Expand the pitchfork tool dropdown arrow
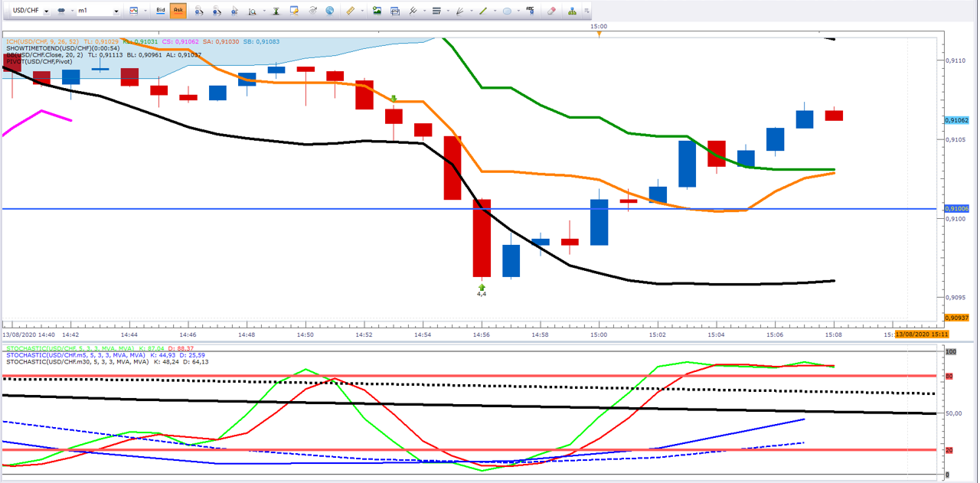Viewport: 980px width, 483px height. coord(424,11)
